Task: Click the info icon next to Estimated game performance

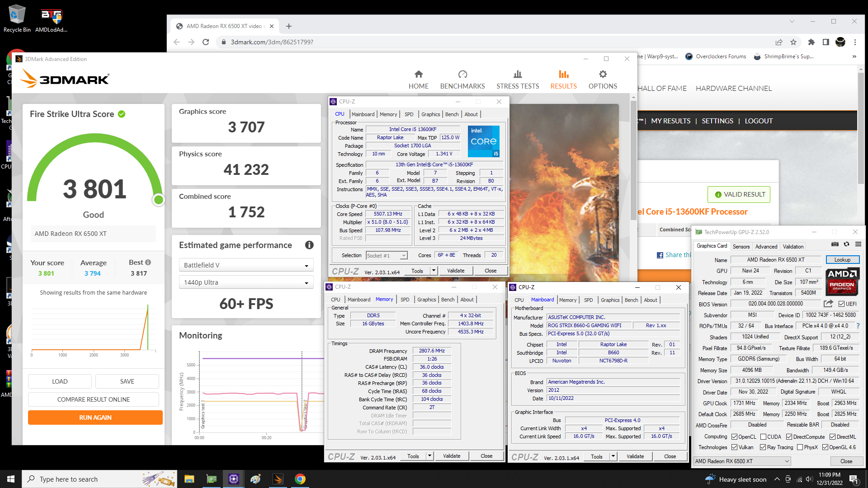Action: pyautogui.click(x=309, y=245)
